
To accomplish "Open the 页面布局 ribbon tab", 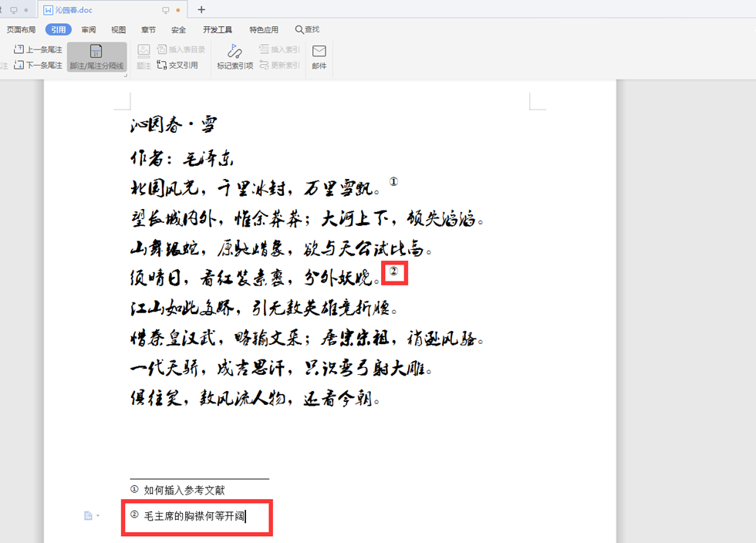I will pos(22,30).
